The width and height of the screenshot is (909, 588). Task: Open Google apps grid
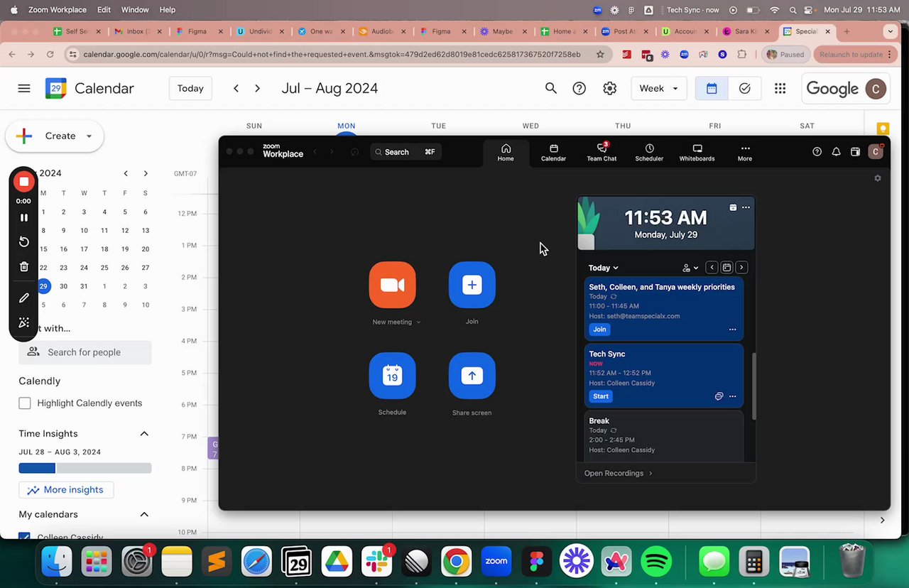pos(780,88)
